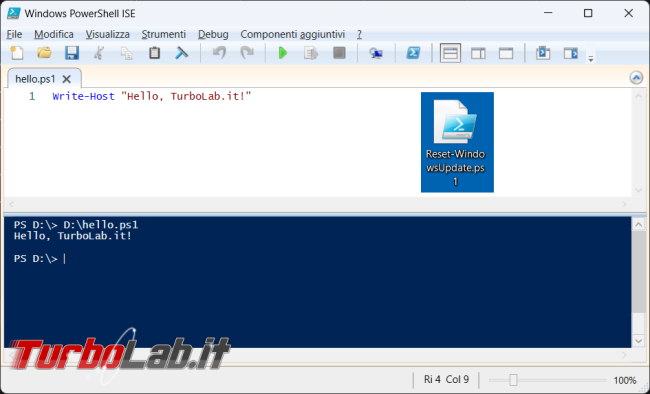Screen dimensions: 650x394
Task: Click the zoom slider handle
Action: pyautogui.click(x=513, y=379)
